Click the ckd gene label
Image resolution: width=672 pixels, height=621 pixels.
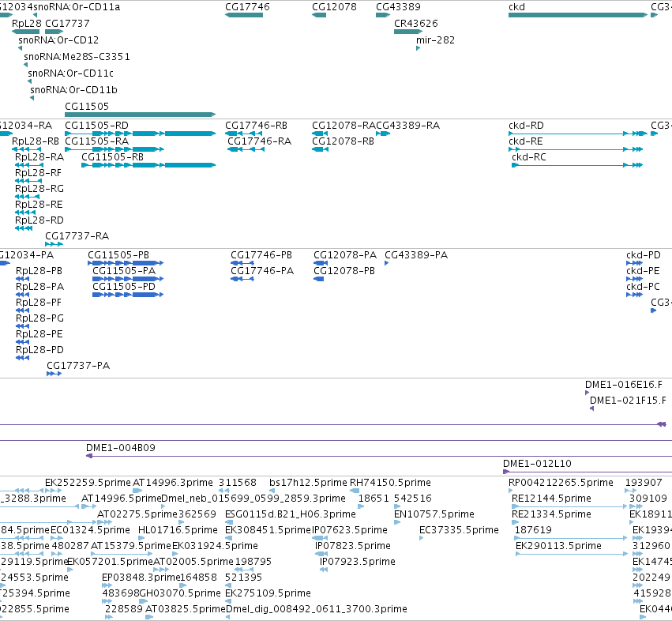coord(516,7)
